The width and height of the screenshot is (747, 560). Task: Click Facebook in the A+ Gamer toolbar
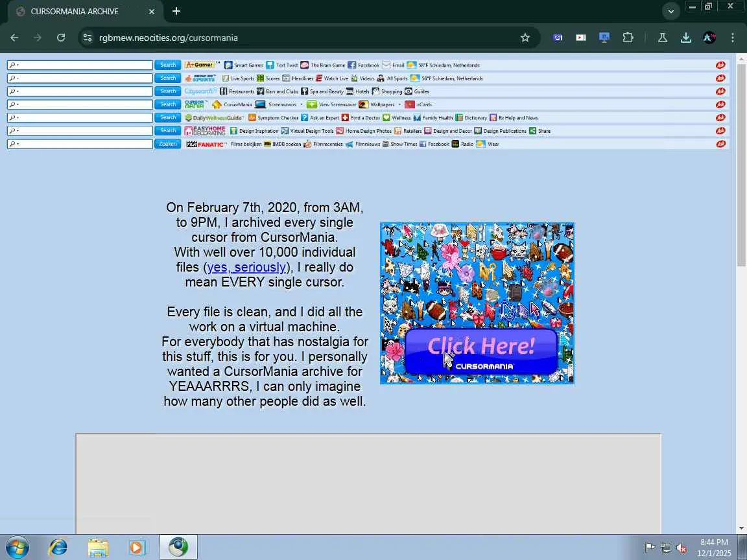[364, 65]
